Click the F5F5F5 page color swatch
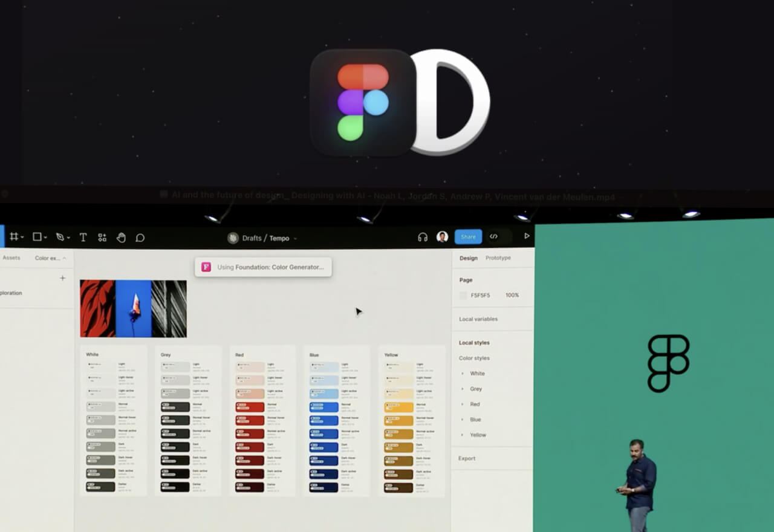The image size is (774, 532). [x=463, y=296]
